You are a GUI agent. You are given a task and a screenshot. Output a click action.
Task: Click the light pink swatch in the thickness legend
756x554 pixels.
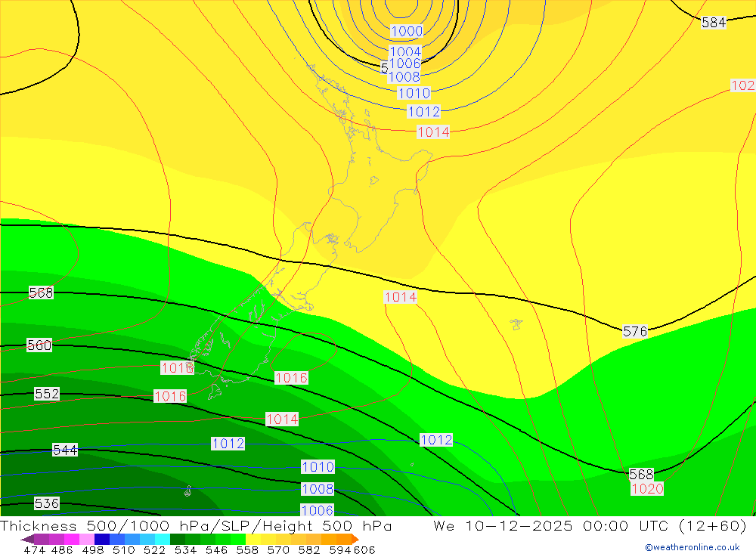point(87,539)
